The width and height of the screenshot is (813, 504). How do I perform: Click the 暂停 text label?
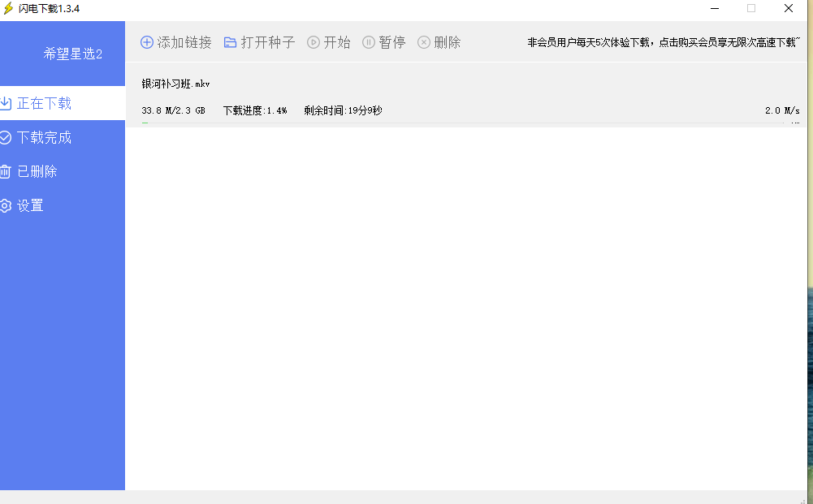pos(392,42)
